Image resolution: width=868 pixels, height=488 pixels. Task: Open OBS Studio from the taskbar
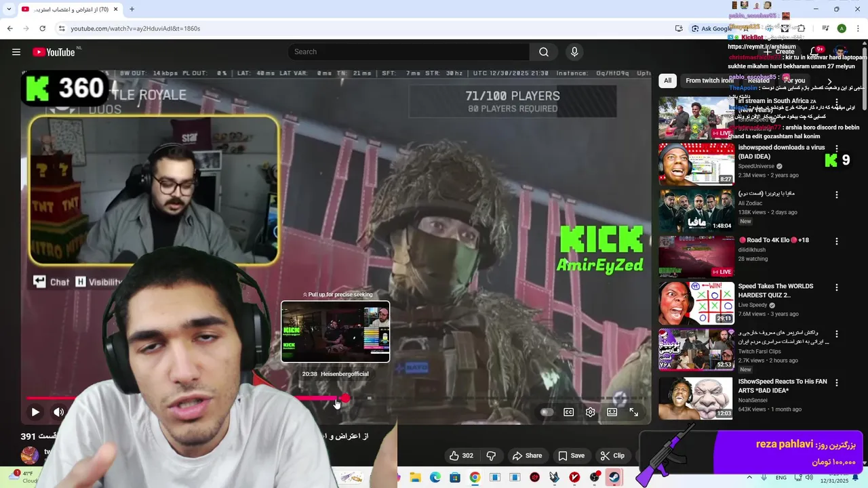point(595,477)
